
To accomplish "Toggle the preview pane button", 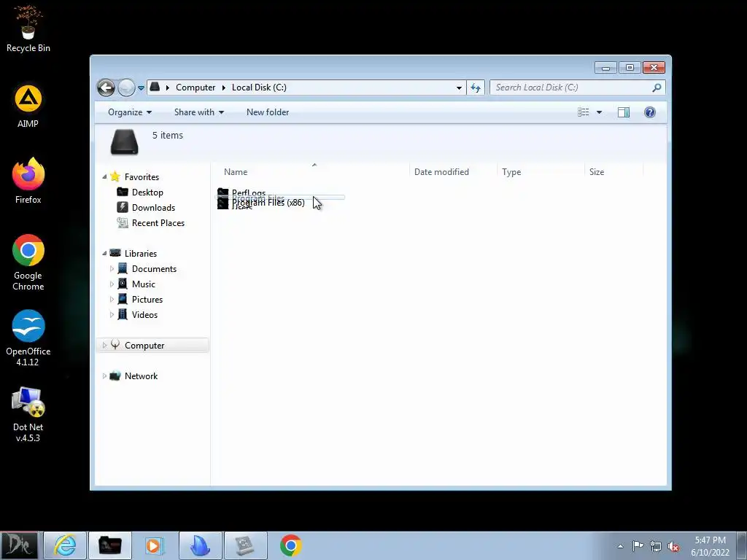I will tap(624, 112).
